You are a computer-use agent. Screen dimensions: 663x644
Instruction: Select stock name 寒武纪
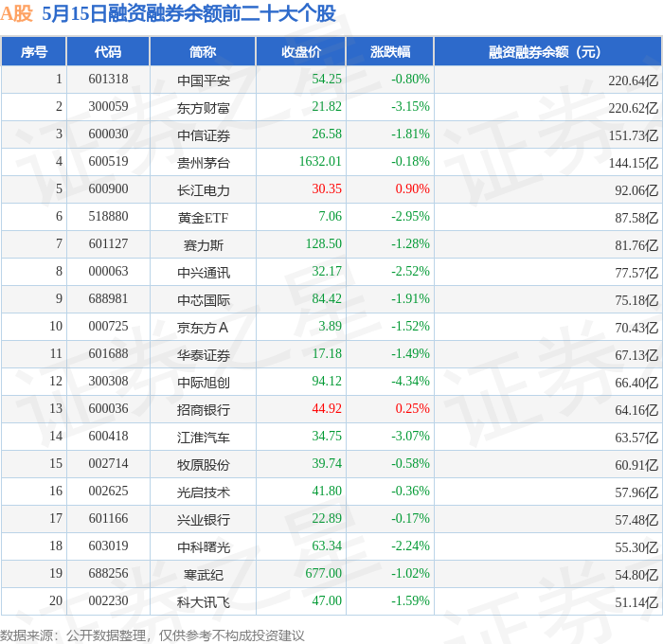(x=204, y=575)
